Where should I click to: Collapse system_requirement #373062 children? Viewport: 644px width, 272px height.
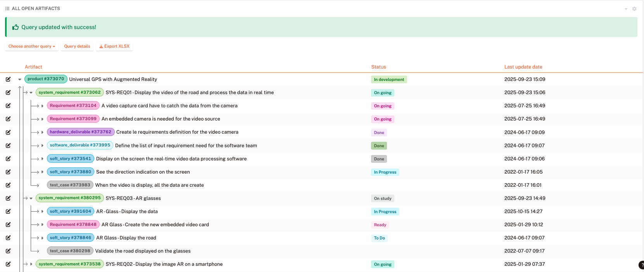click(x=31, y=93)
